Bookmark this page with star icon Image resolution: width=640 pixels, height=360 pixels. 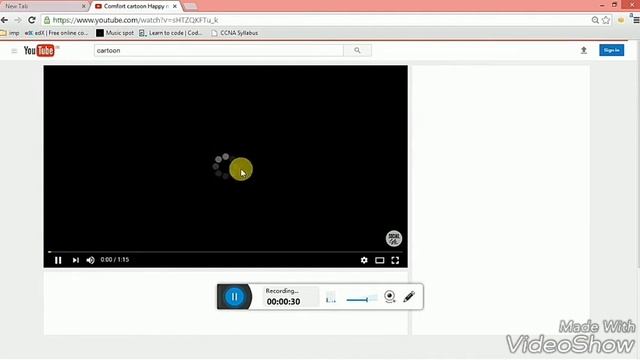[606, 20]
